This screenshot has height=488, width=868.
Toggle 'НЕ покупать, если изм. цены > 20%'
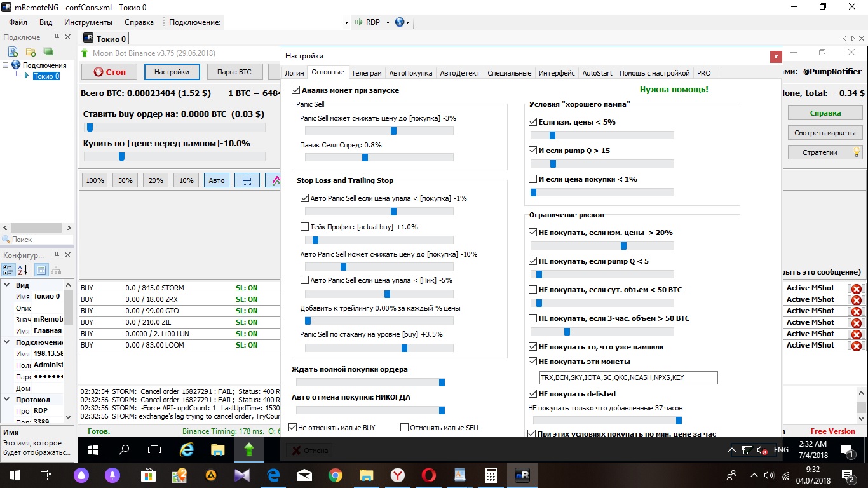tap(533, 233)
